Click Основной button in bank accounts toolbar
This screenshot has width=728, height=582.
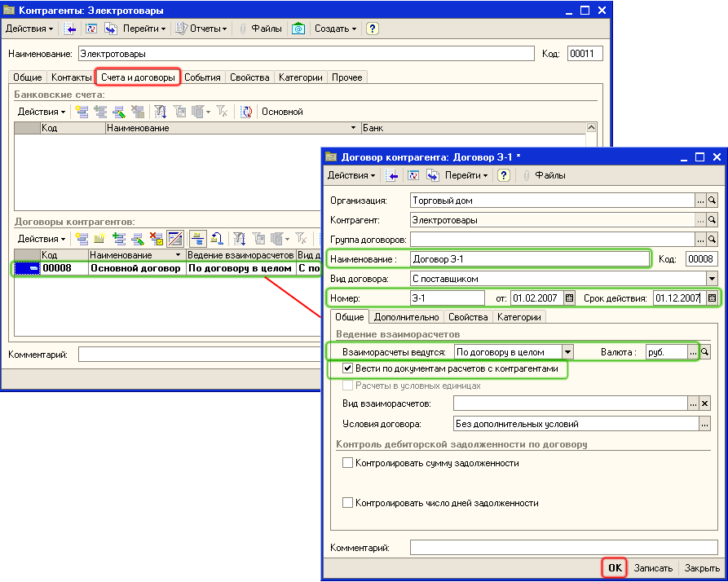[282, 112]
